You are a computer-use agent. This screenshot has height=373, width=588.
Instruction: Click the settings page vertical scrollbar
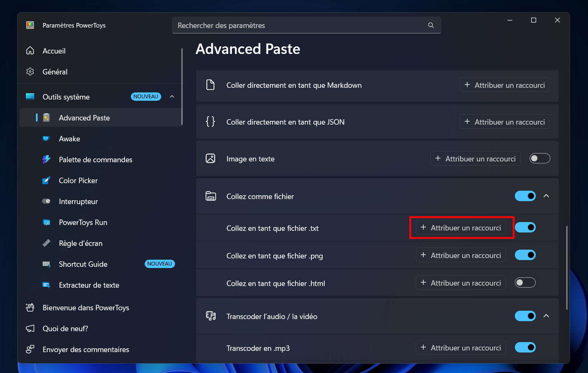coord(567,268)
